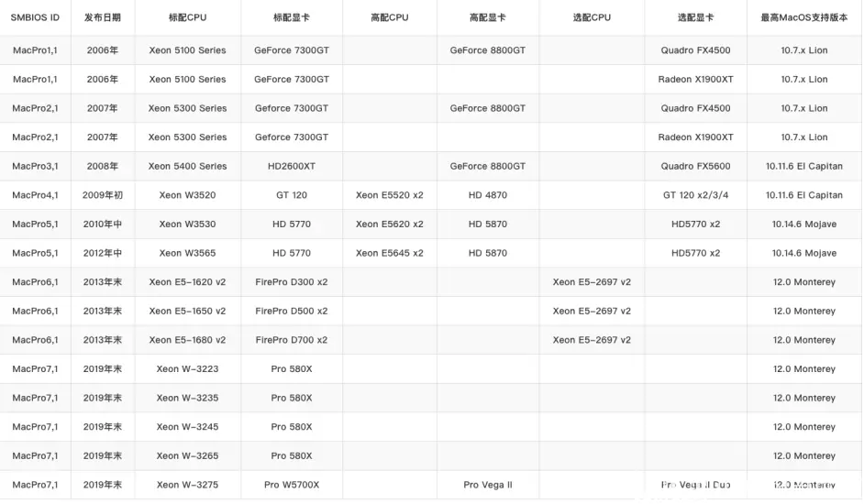
Task: Select the GT 120 standard GPU cell
Action: pyautogui.click(x=292, y=195)
